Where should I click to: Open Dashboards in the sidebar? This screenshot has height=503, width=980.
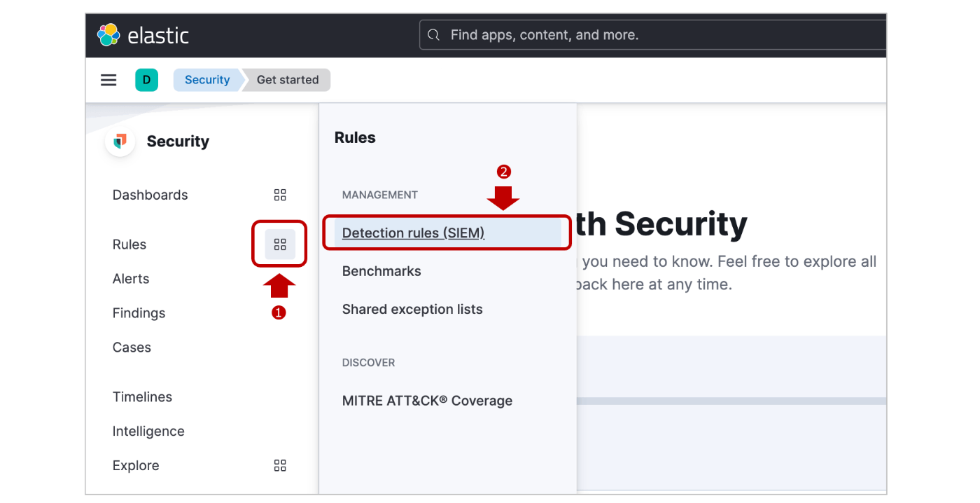(150, 195)
